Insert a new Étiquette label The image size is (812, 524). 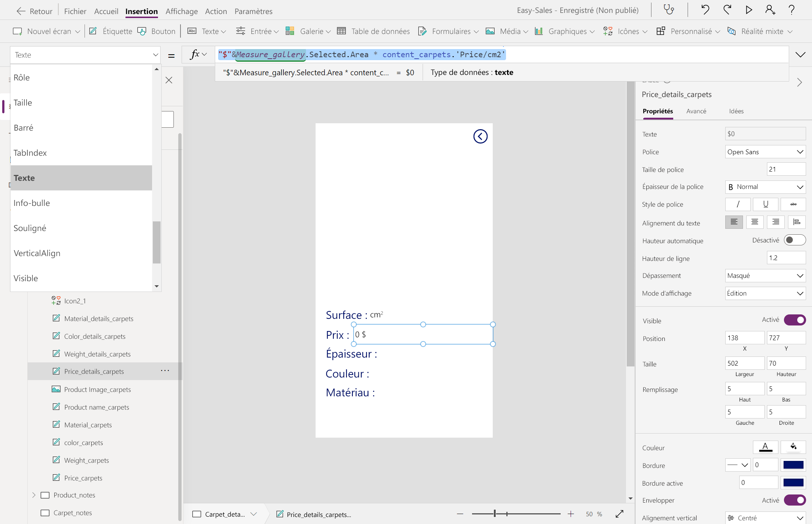[x=111, y=31]
